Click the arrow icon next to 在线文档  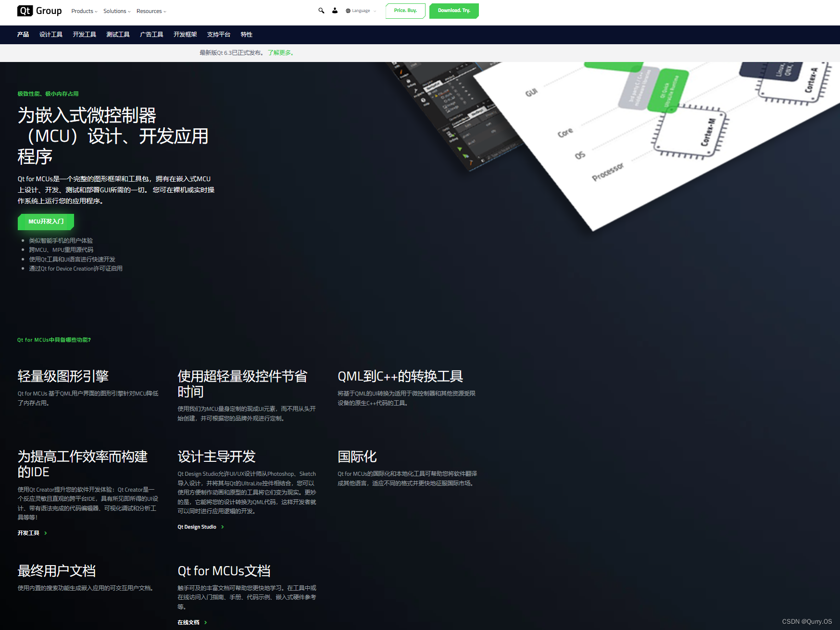pos(206,622)
